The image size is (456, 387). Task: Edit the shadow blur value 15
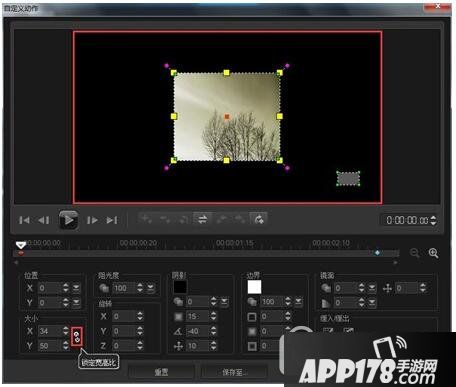tap(198, 316)
